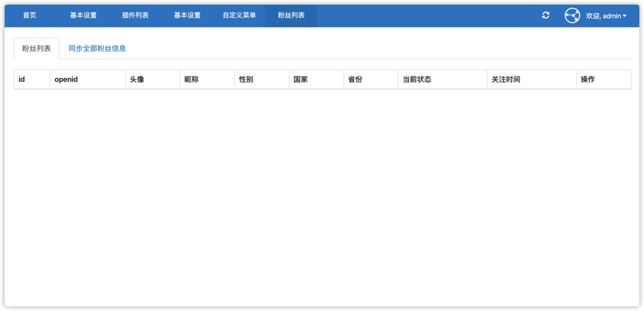Click the 当前状态 column header
644x311 pixels.
(442, 79)
